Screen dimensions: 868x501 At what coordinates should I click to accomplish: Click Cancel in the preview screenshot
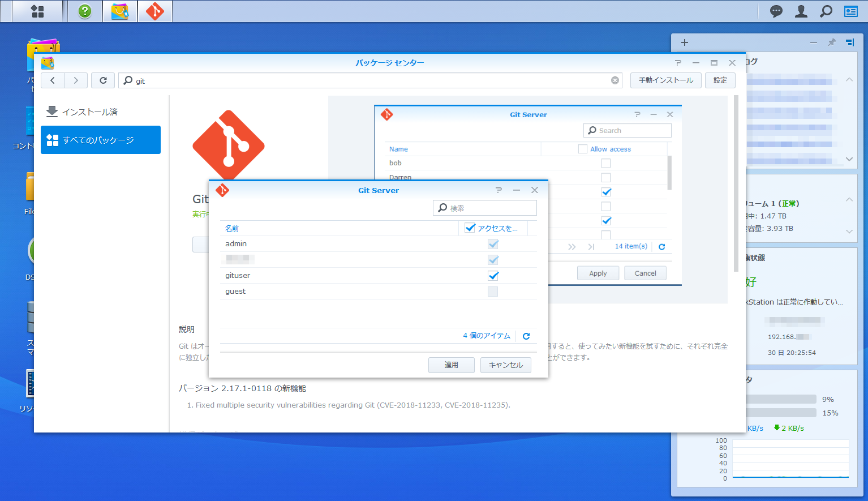click(x=645, y=273)
